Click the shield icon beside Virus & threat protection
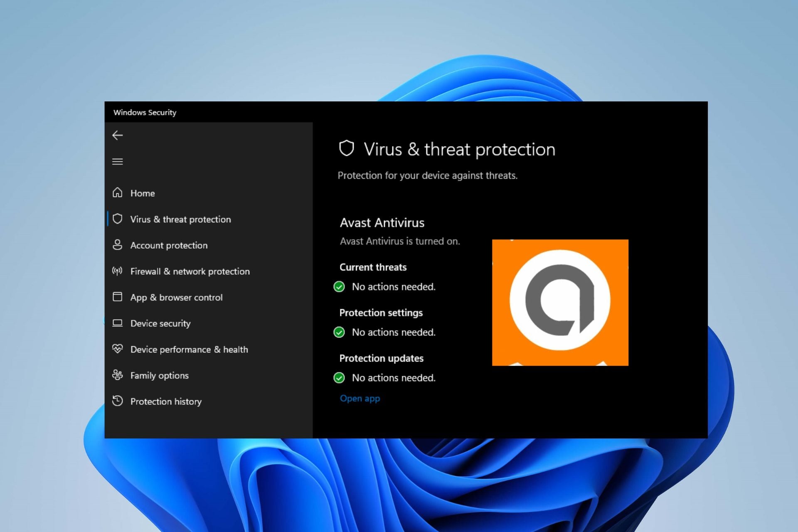The height and width of the screenshot is (532, 798). 118,219
